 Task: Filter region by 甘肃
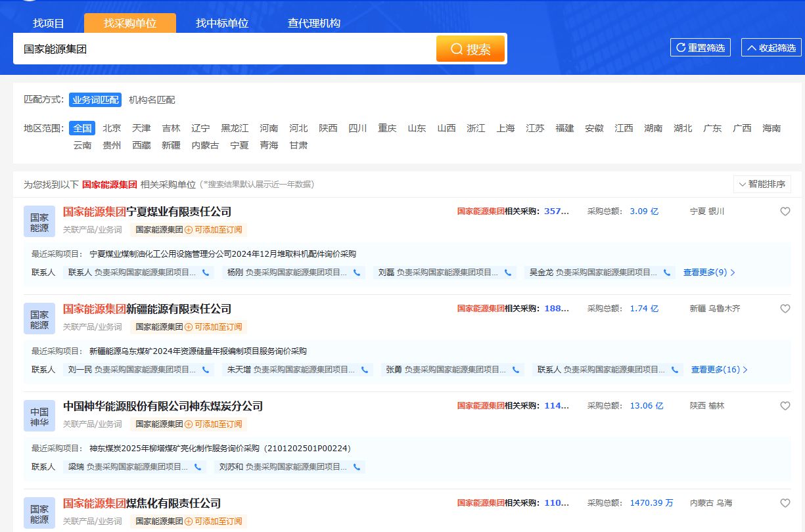(x=298, y=145)
